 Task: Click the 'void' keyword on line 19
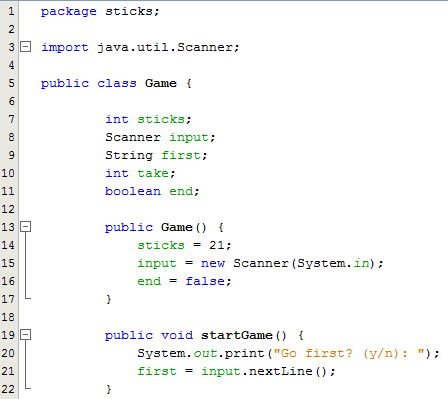click(x=177, y=335)
